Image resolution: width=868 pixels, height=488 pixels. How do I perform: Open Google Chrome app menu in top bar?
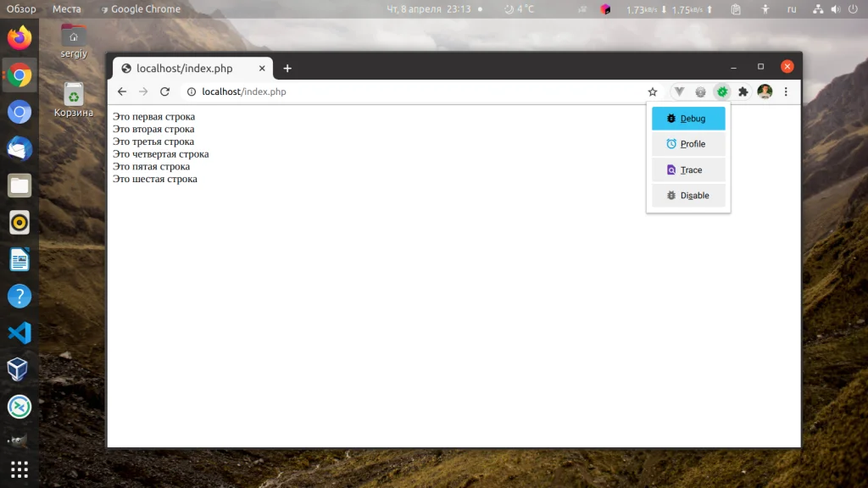(141, 8)
